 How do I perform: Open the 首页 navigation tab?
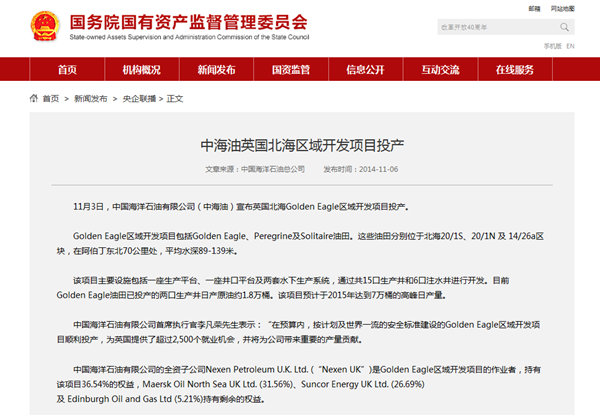(67, 69)
